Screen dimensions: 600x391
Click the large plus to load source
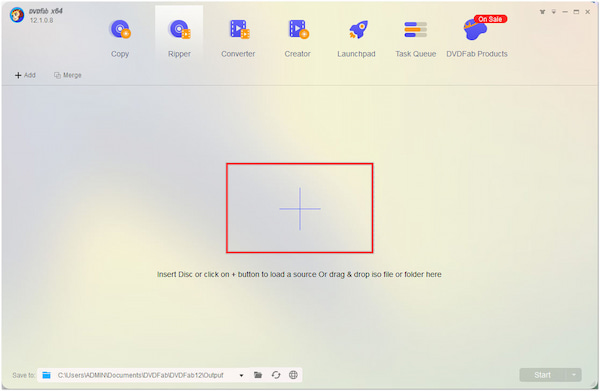click(300, 208)
